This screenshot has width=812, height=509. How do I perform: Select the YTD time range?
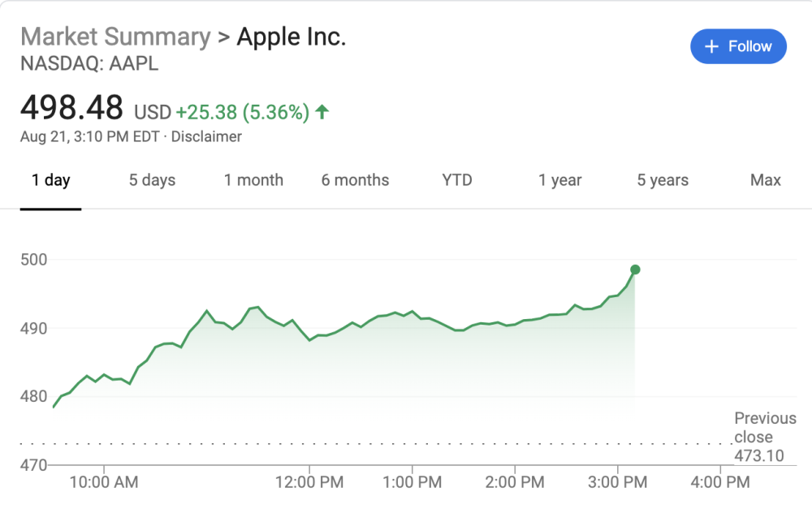457,180
